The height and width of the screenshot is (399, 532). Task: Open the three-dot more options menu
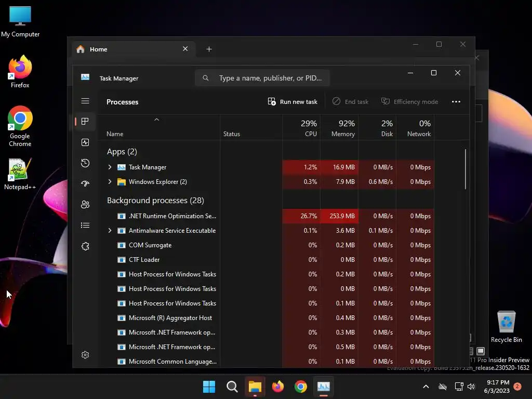(456, 102)
